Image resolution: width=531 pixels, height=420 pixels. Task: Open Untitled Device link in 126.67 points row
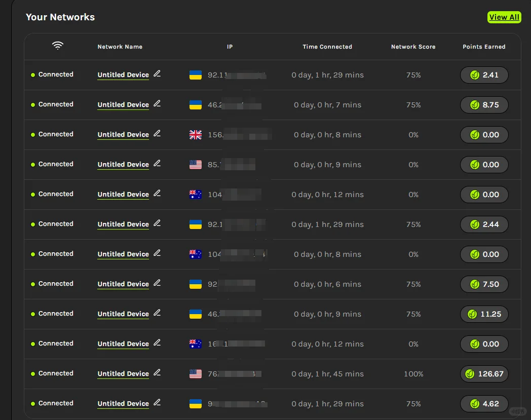[123, 373]
